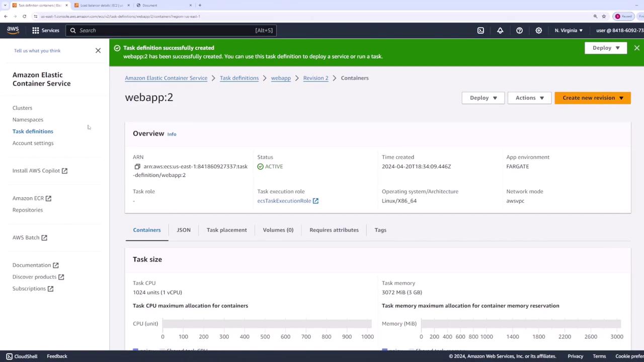Switch to the Task placement tab
The image size is (644, 362).
(x=226, y=230)
